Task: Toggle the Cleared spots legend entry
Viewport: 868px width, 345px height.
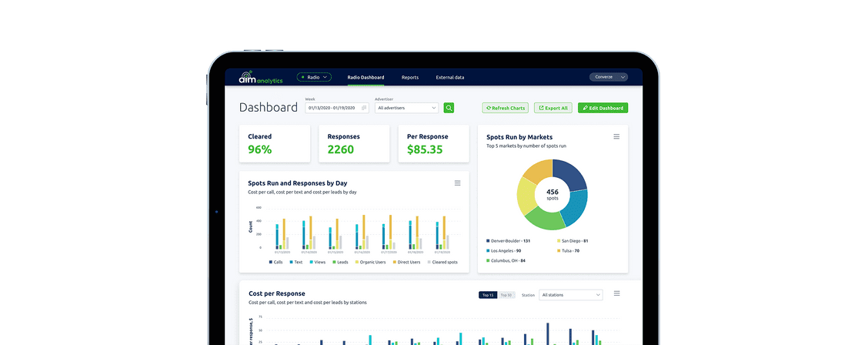Action: [x=443, y=262]
